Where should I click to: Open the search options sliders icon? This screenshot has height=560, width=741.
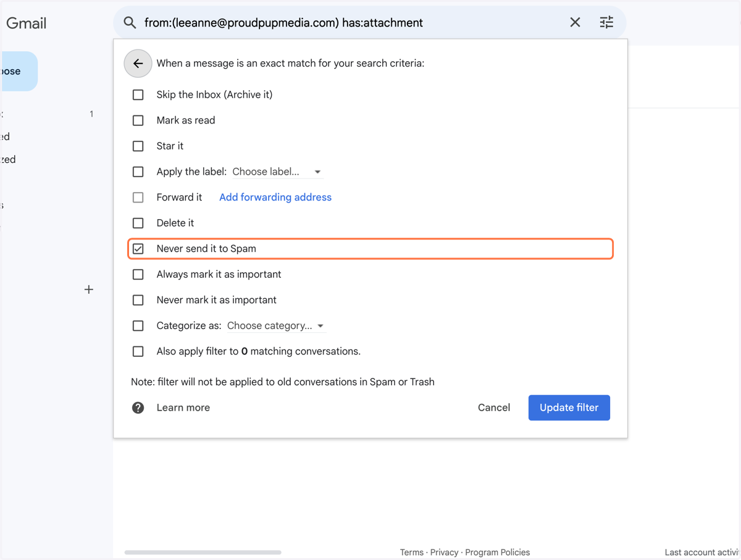606,23
